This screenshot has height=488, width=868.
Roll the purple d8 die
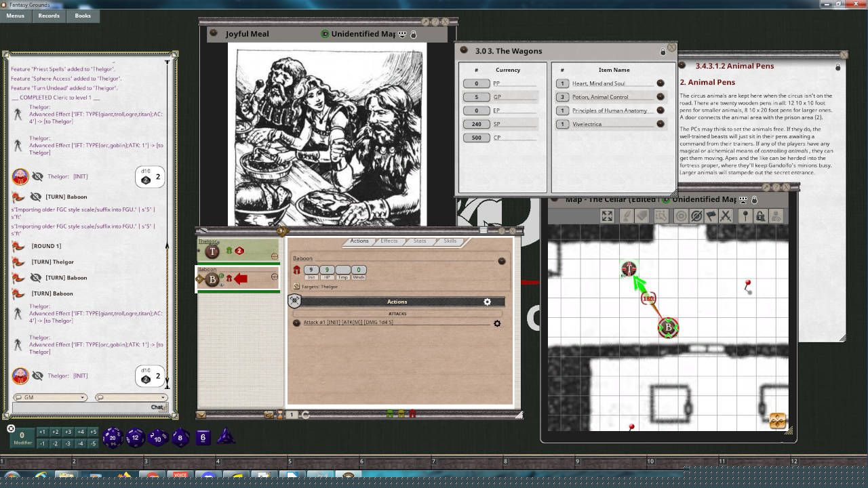(x=180, y=438)
